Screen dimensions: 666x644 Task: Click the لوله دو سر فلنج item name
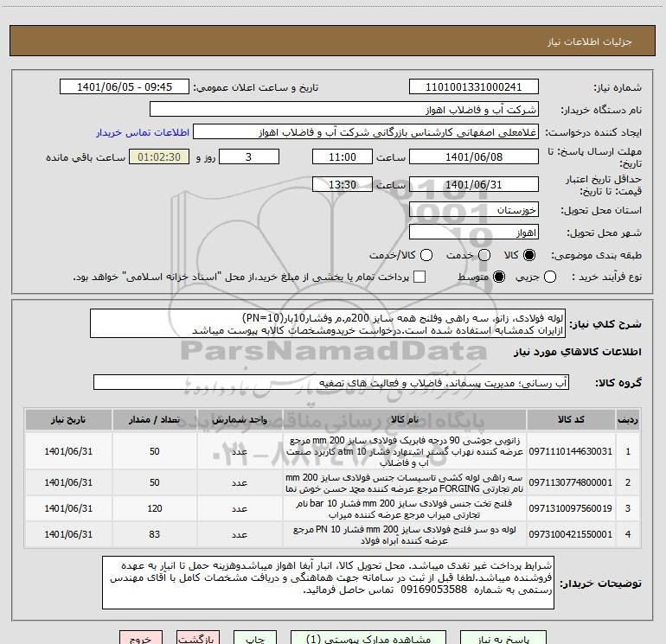point(405,535)
